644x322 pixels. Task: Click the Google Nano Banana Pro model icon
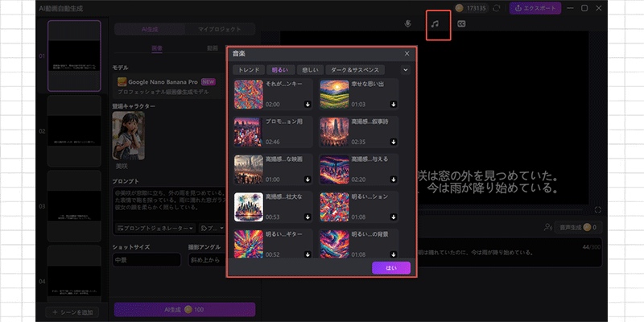[x=122, y=82]
